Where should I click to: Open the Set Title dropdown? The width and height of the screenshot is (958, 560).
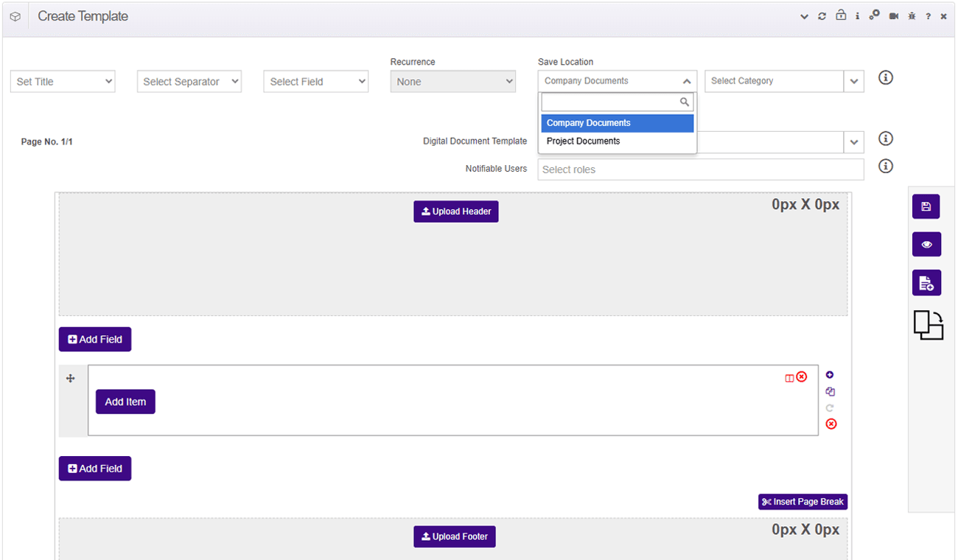point(63,82)
